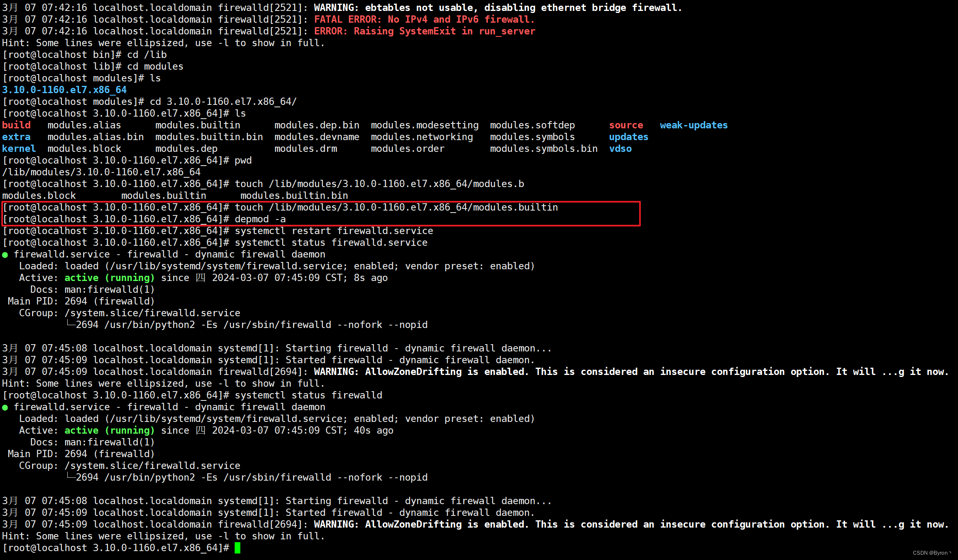Click the '8s ago' uptime text
The width and height of the screenshot is (958, 560).
[x=371, y=278]
